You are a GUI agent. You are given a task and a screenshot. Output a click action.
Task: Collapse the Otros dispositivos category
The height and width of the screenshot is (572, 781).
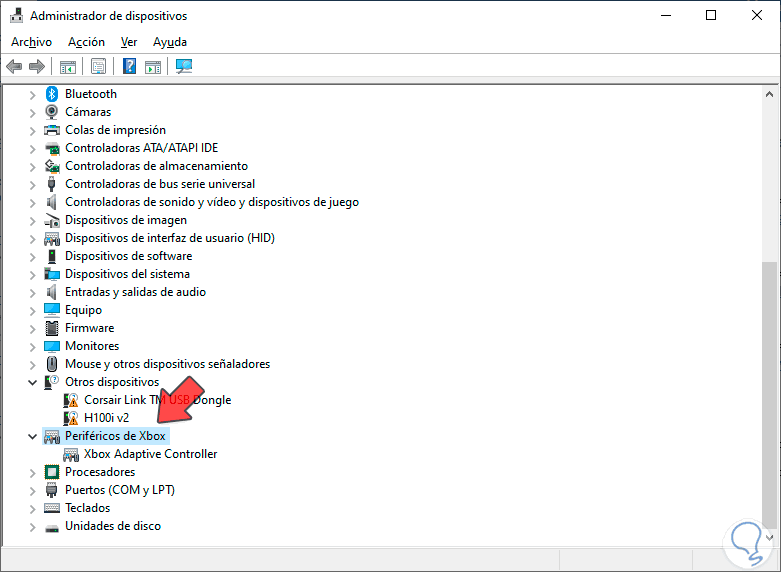pyautogui.click(x=32, y=383)
